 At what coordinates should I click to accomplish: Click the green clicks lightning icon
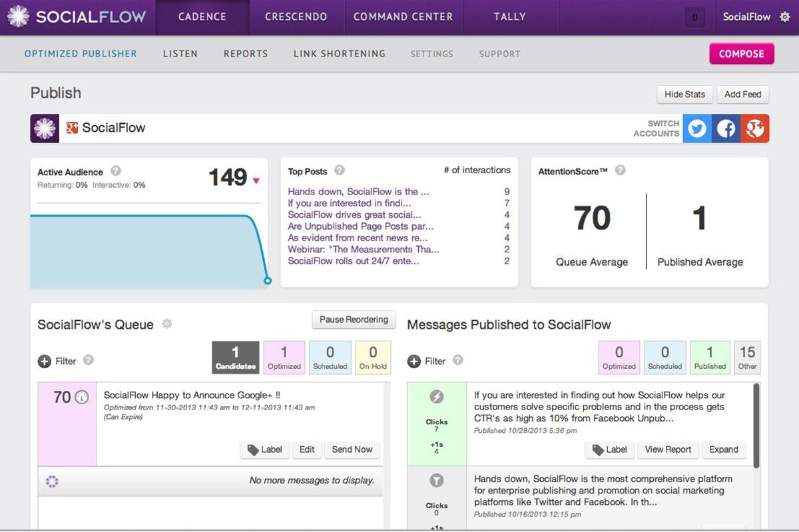(437, 397)
